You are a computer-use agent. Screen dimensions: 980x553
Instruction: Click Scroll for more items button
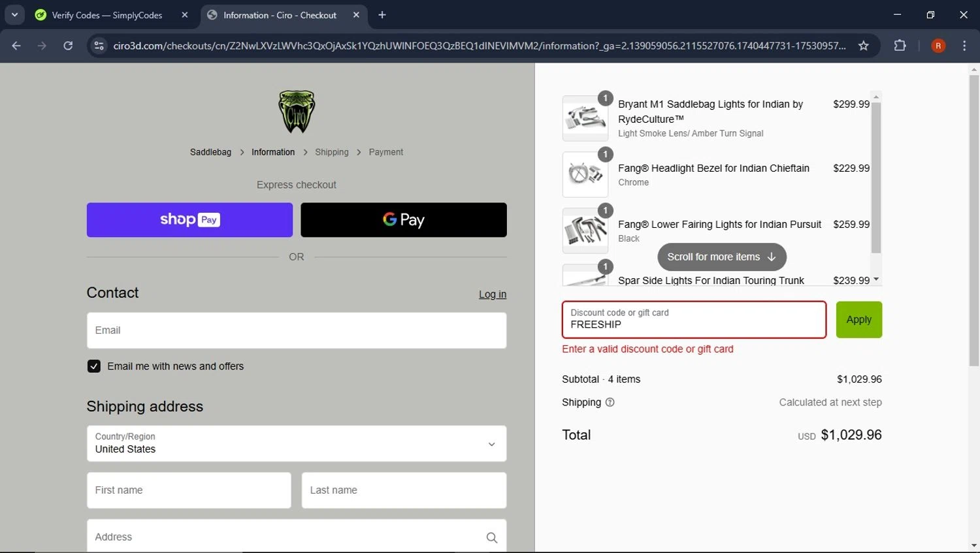coord(722,257)
